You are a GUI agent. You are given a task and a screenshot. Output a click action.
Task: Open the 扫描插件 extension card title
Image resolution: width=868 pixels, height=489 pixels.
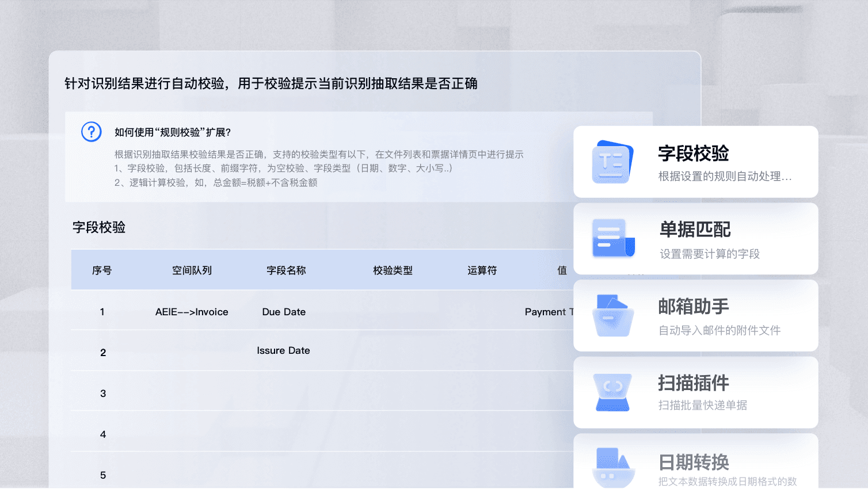[x=694, y=383]
